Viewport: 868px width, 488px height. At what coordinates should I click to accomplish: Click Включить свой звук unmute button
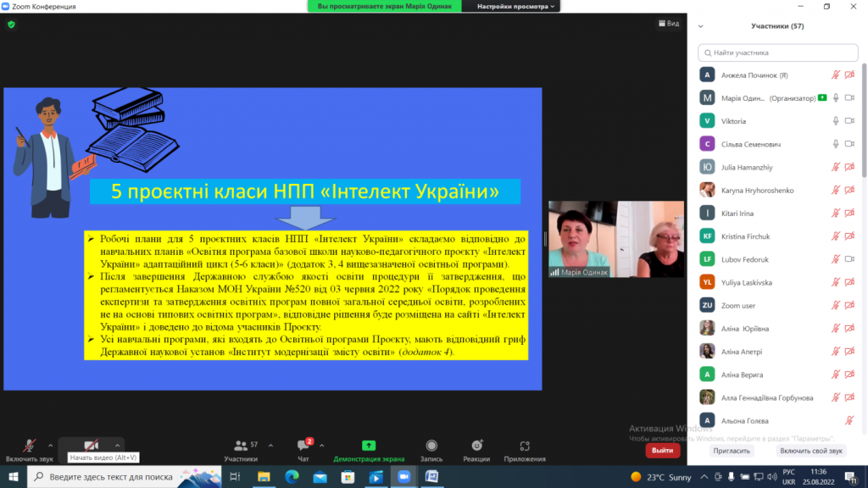[x=811, y=451]
